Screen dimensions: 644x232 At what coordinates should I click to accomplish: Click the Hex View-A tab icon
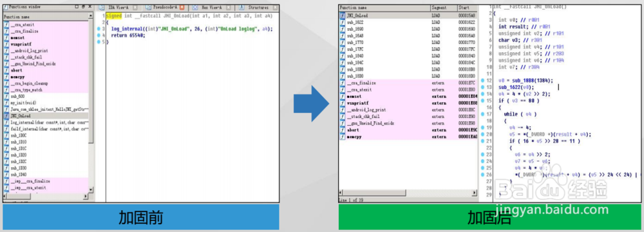[x=194, y=7]
